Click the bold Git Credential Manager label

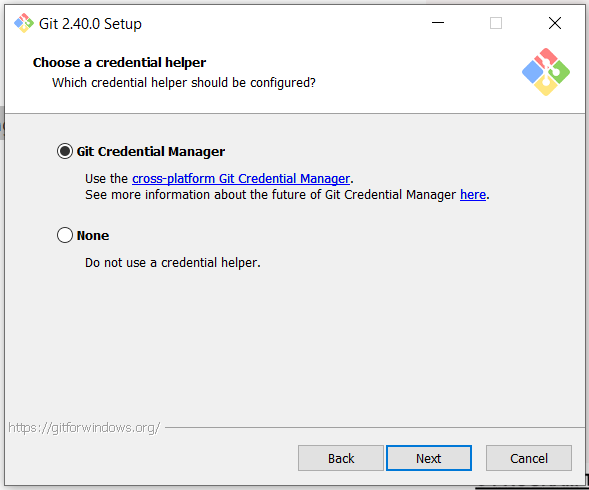pos(151,151)
